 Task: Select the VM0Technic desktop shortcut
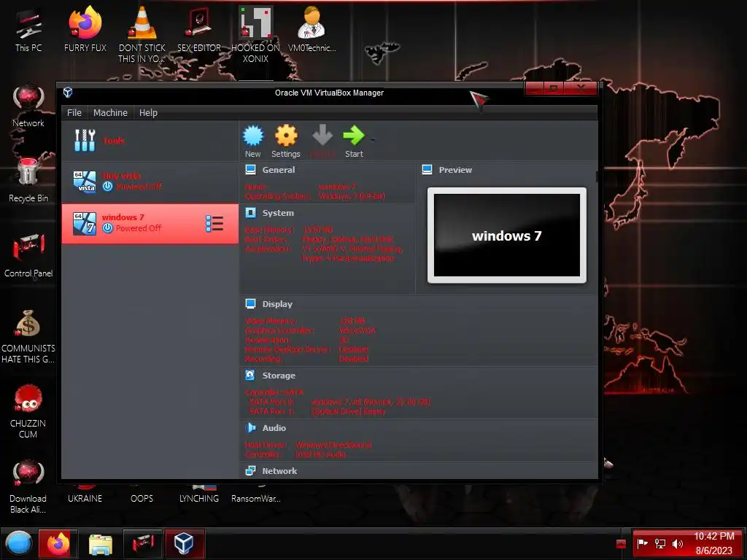pos(312,28)
